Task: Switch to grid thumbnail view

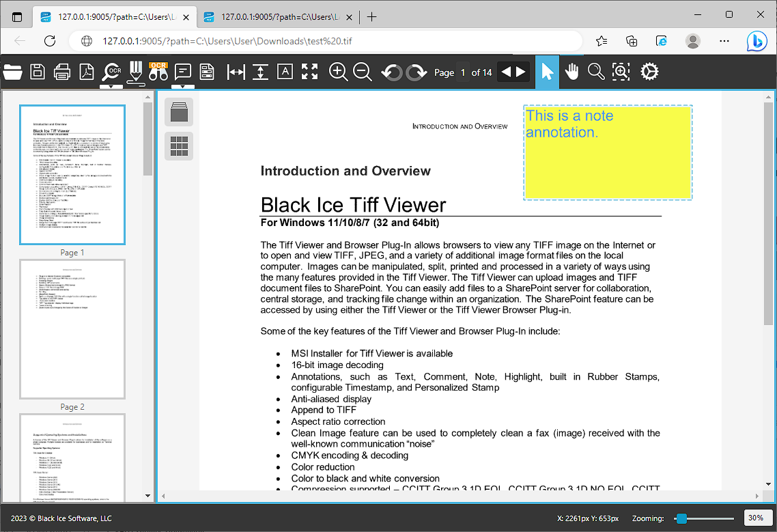Action: click(179, 146)
